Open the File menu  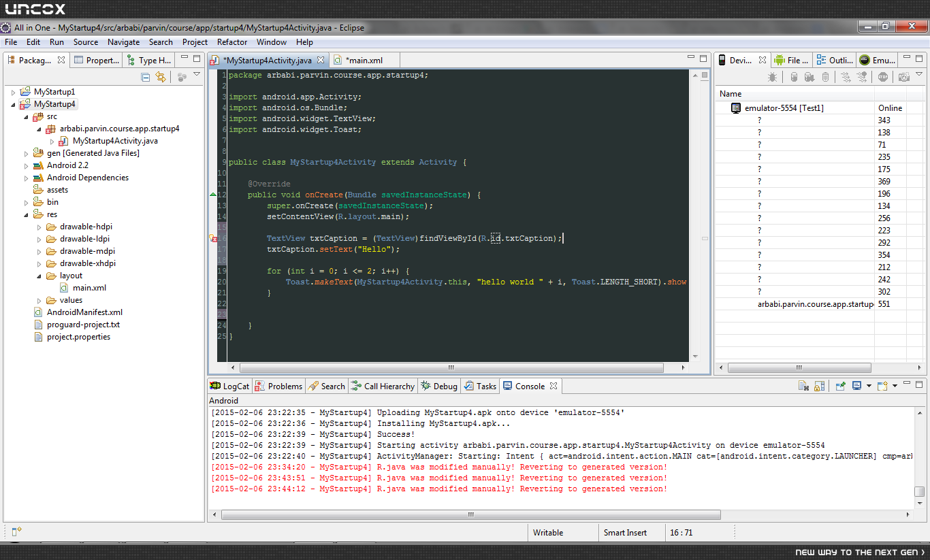coord(11,42)
